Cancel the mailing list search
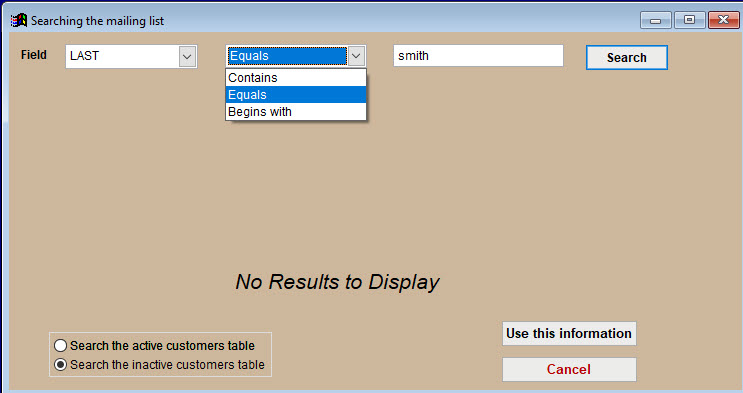The image size is (743, 393). (x=569, y=369)
